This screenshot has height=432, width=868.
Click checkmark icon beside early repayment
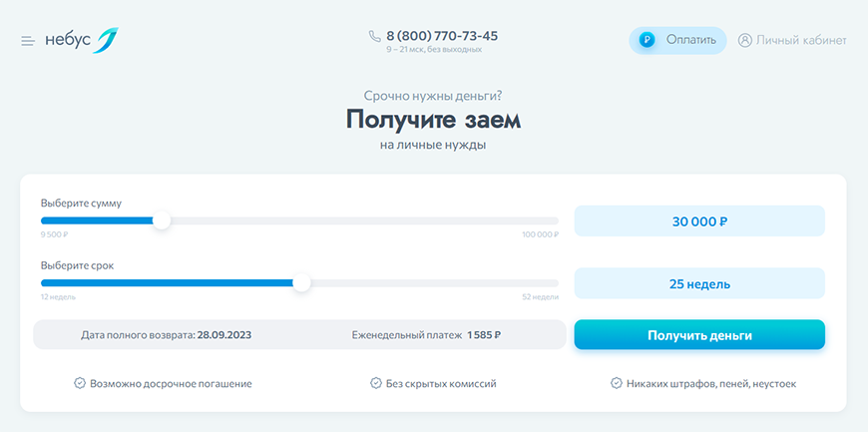click(x=80, y=383)
